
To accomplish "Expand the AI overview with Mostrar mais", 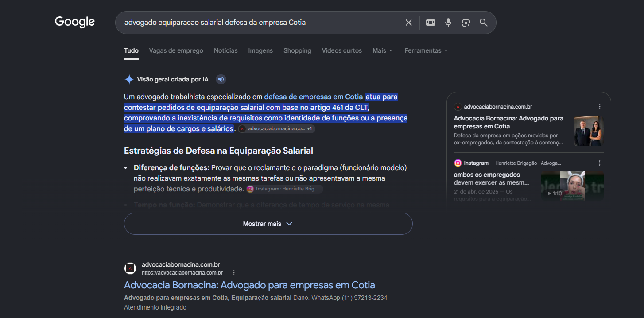I will click(268, 224).
